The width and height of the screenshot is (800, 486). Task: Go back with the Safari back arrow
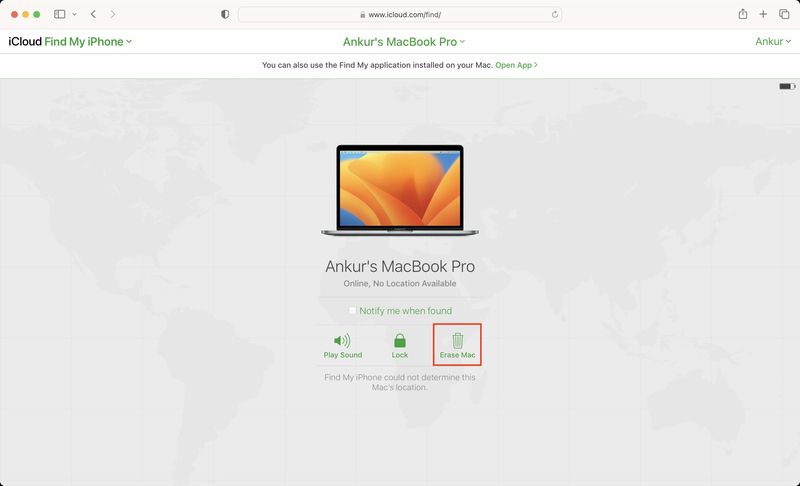93,14
